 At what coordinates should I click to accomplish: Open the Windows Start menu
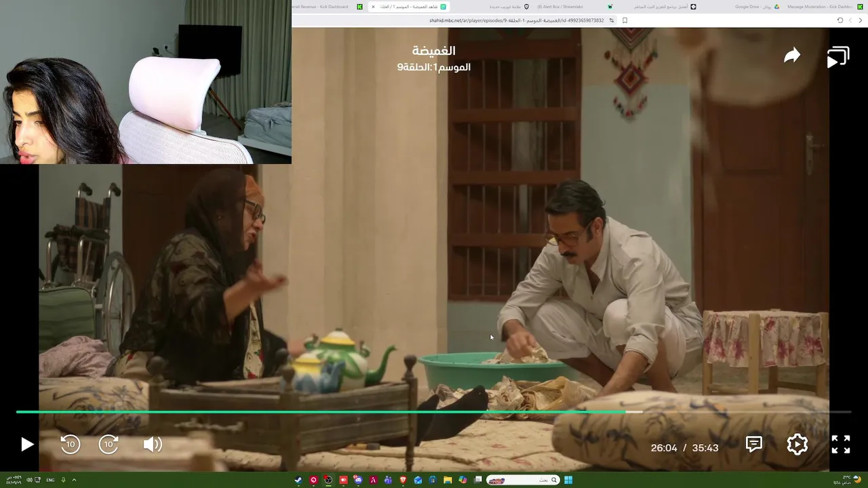coord(568,480)
